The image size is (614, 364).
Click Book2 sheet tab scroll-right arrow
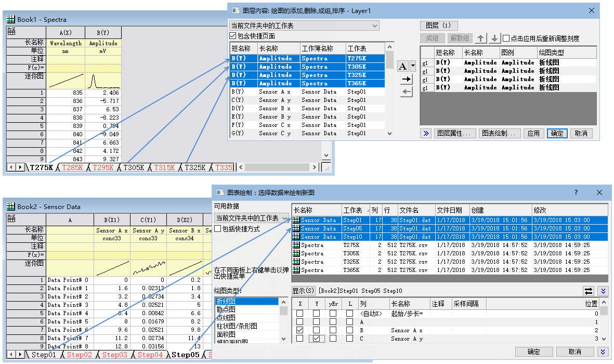(x=20, y=355)
